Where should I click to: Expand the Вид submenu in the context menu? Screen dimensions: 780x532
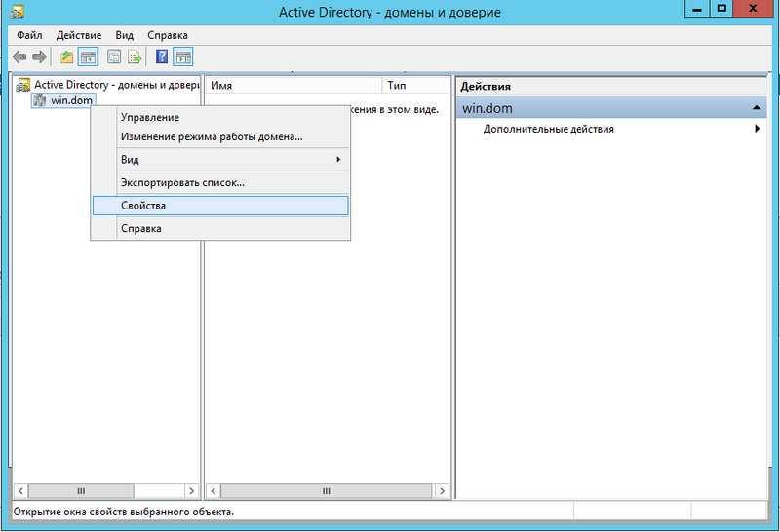[x=220, y=160]
